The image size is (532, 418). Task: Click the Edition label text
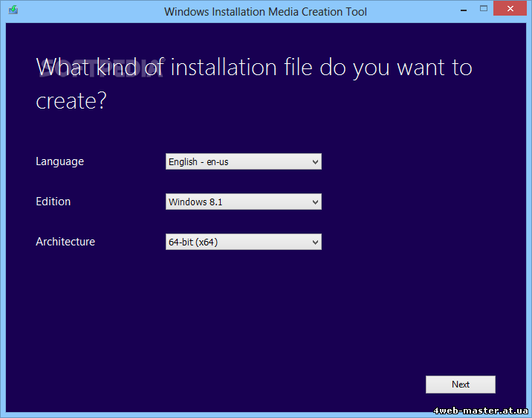tap(53, 202)
